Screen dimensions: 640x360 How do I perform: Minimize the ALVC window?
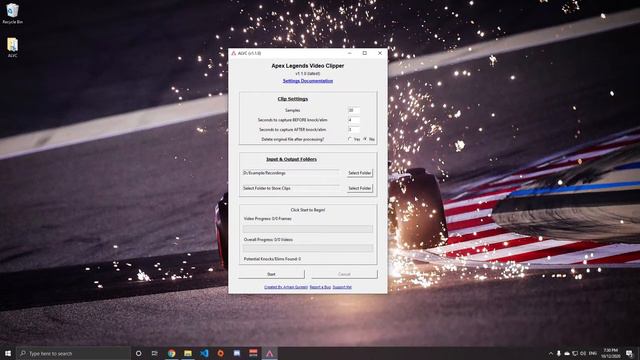350,53
